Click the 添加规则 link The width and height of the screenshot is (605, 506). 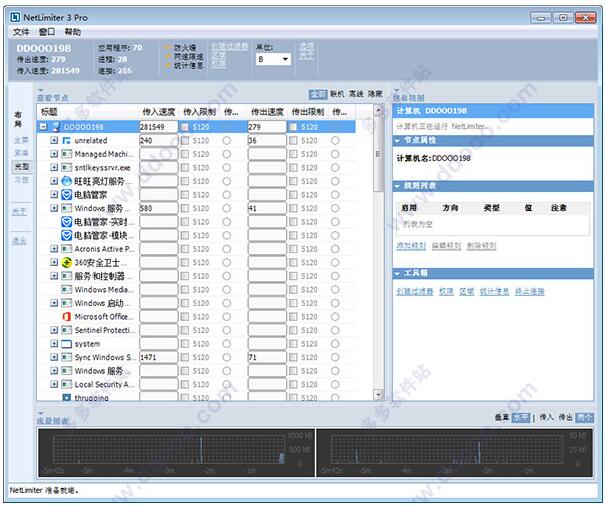pos(411,245)
